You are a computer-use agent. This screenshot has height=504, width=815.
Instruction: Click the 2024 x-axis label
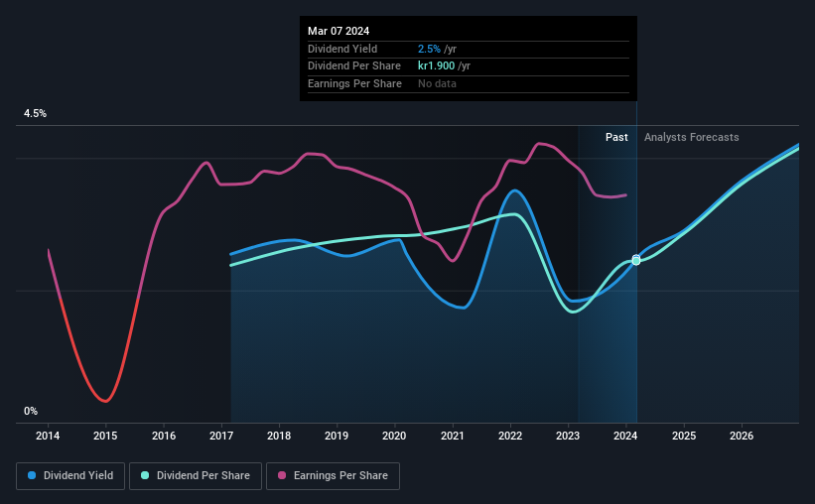(625, 436)
